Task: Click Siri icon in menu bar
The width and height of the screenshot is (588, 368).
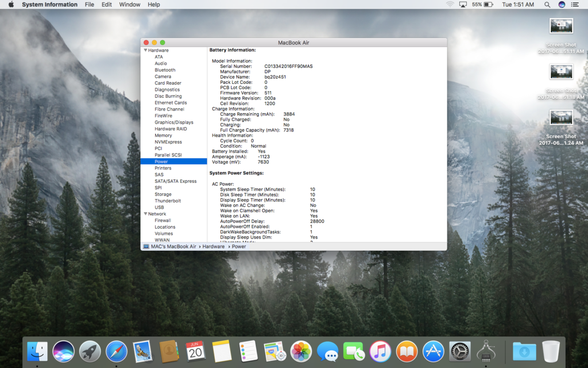Action: point(562,5)
